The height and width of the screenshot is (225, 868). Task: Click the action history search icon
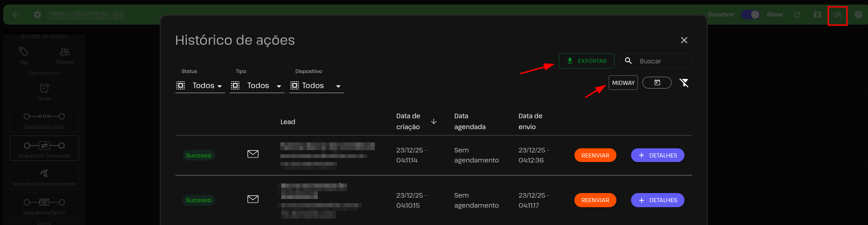[x=837, y=15]
